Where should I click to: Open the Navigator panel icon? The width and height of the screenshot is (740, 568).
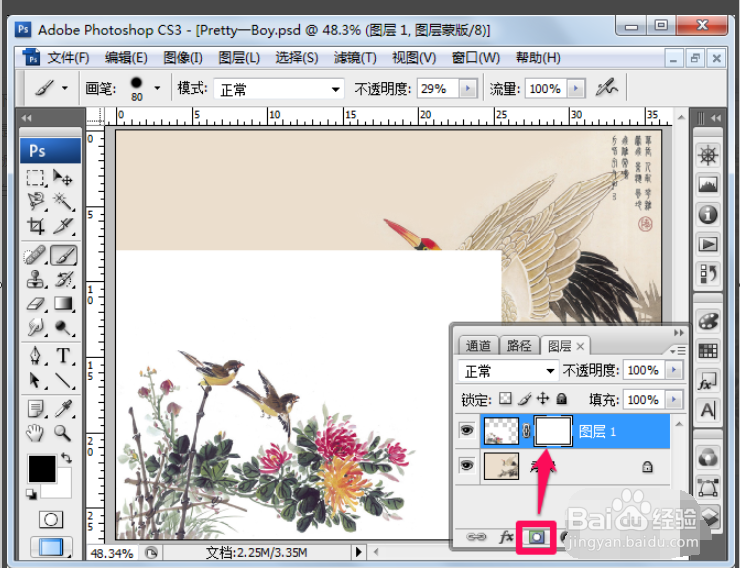(708, 155)
